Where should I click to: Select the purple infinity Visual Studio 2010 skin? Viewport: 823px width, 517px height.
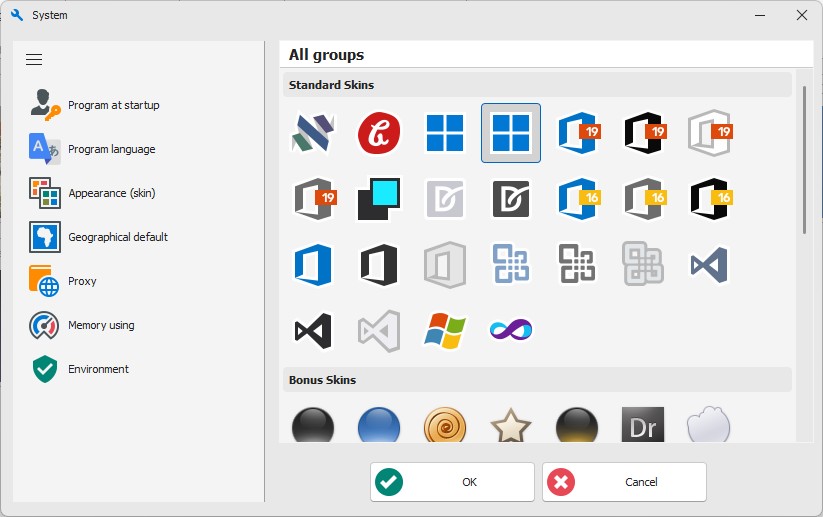click(511, 330)
